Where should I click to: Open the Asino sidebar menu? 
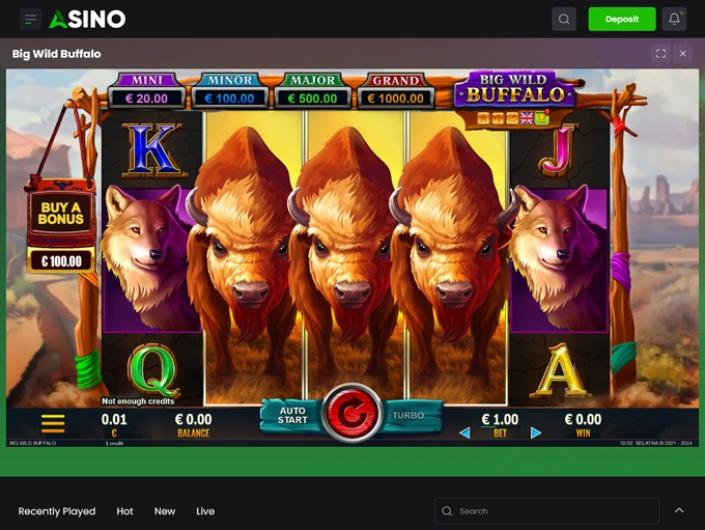[30, 19]
